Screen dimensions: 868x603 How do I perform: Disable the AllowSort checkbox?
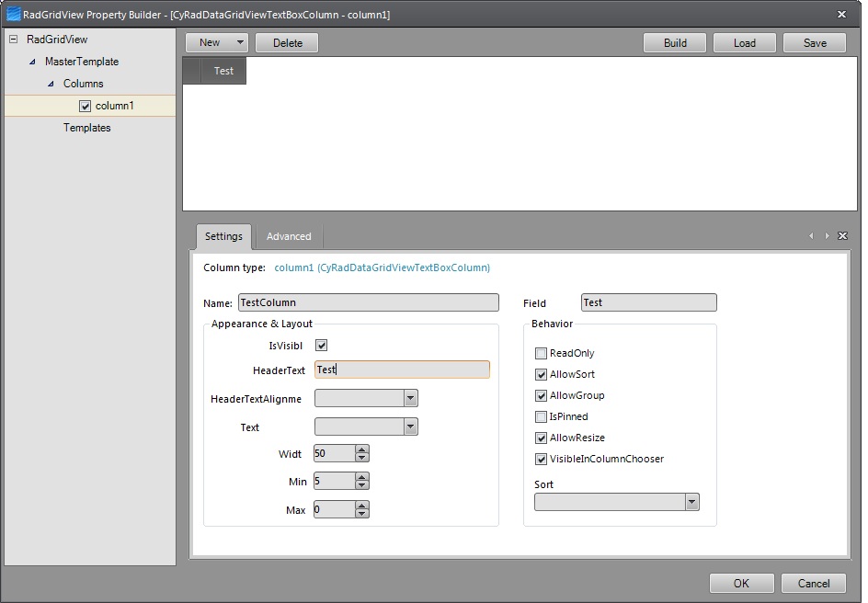(542, 374)
